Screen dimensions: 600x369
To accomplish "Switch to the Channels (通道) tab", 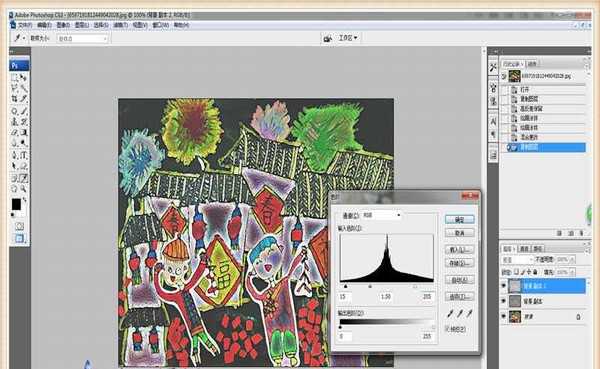I will click(524, 249).
